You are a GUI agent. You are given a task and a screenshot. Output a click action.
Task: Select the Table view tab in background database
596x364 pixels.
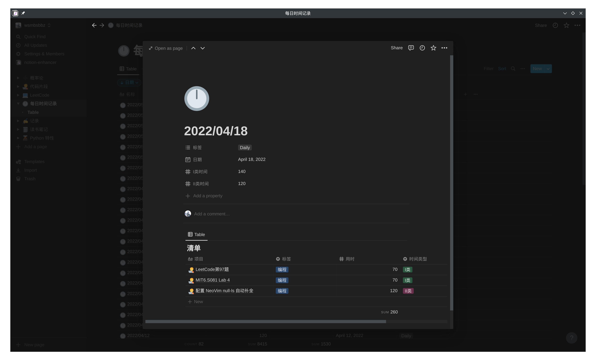click(x=128, y=69)
